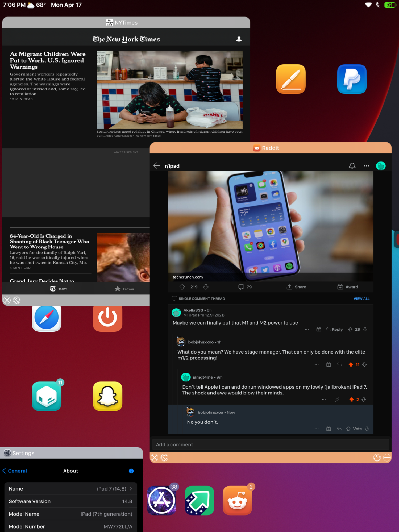Tap the info icon in Settings About
This screenshot has height=532, width=399.
(131, 471)
